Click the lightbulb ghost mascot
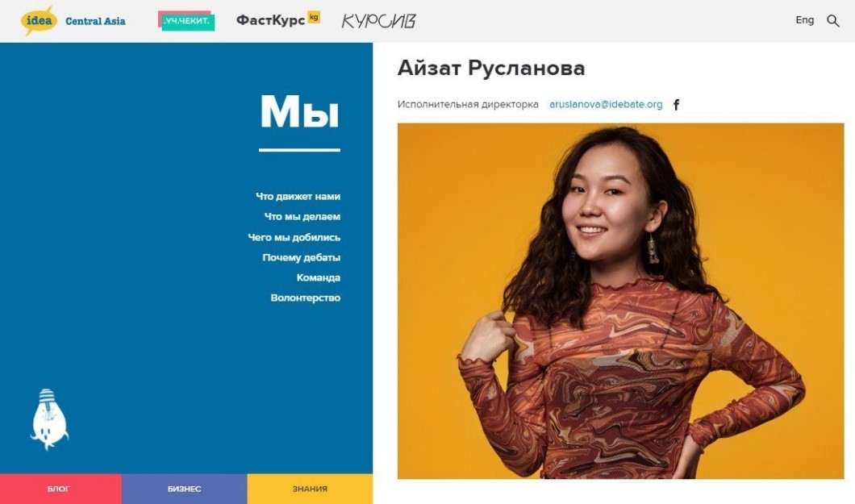The width and height of the screenshot is (855, 504). (49, 419)
